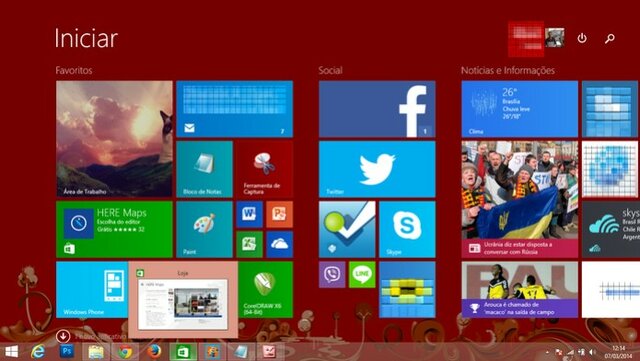640x361 pixels.
Task: Launch the CorelDRAW X6 tile
Action: [266, 290]
